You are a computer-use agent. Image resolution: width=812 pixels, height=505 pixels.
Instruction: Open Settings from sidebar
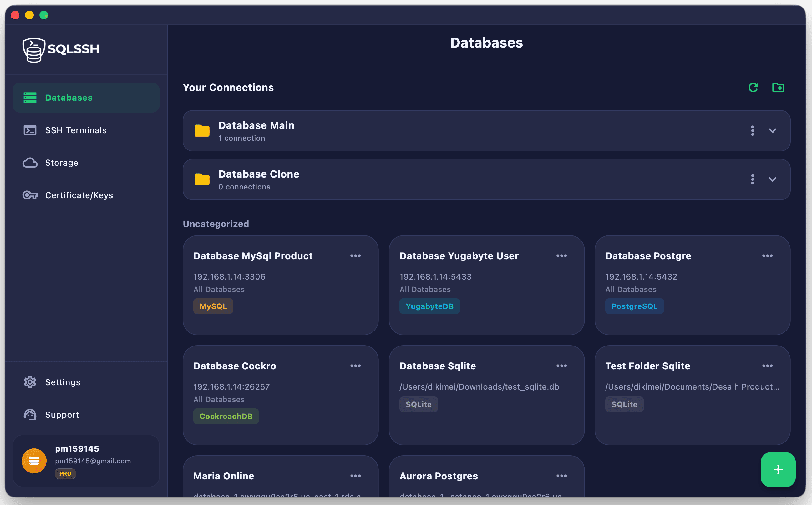86,382
